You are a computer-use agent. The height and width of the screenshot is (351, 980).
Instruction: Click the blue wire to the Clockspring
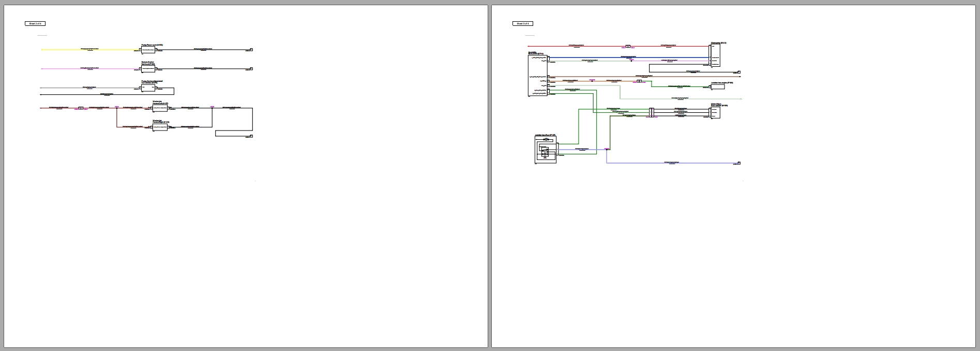[x=629, y=57]
